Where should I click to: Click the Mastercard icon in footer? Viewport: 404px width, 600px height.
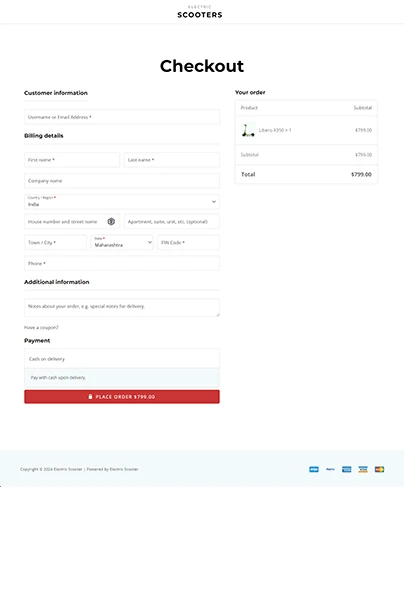click(380, 469)
